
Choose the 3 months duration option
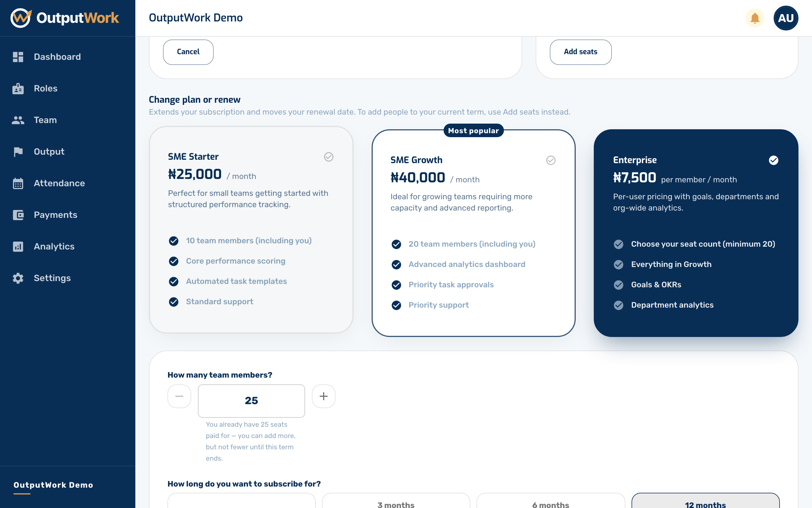(396, 501)
